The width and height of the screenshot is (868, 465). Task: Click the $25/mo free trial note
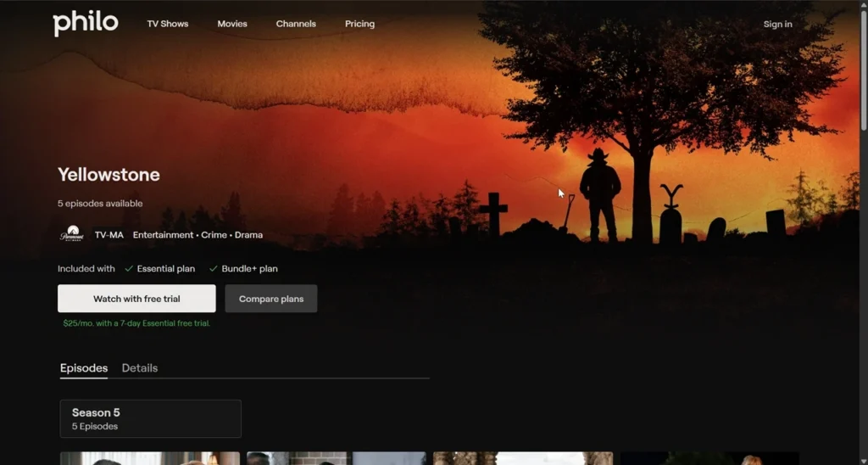click(136, 323)
